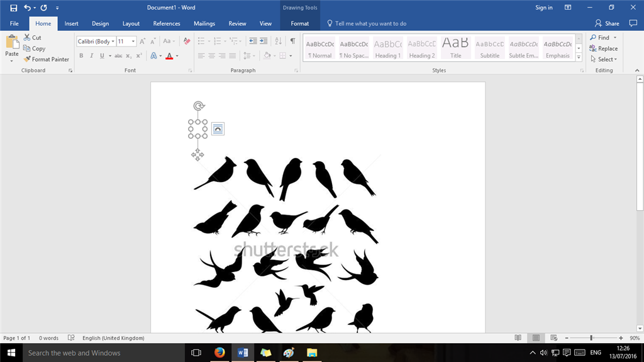Screen dimensions: 644x362
Task: Click Decrease Font Size icon
Action: tap(153, 42)
